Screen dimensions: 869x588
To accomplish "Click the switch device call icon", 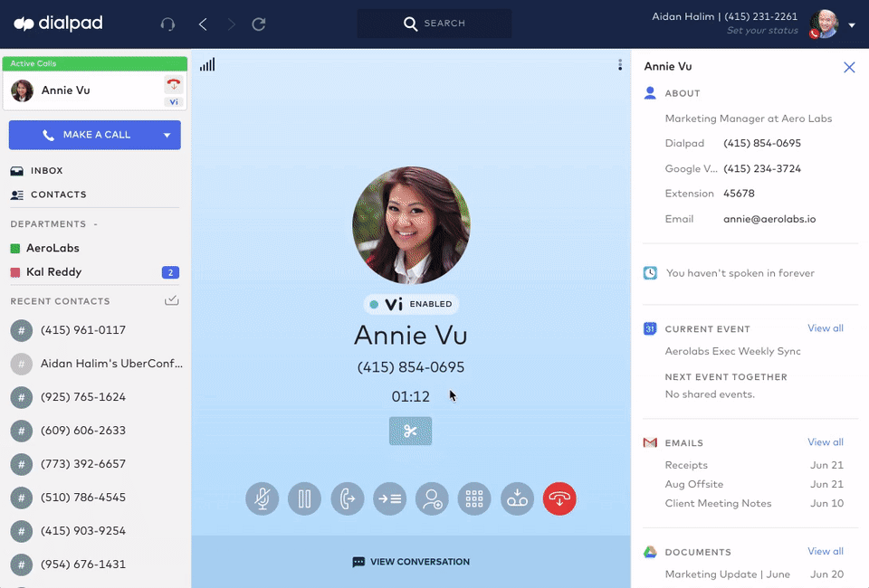I will pos(347,498).
